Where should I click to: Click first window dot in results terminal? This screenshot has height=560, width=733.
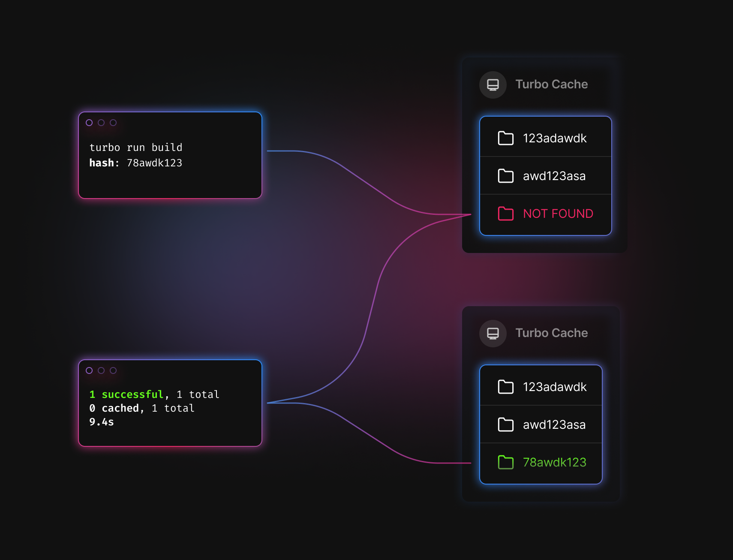pyautogui.click(x=89, y=370)
